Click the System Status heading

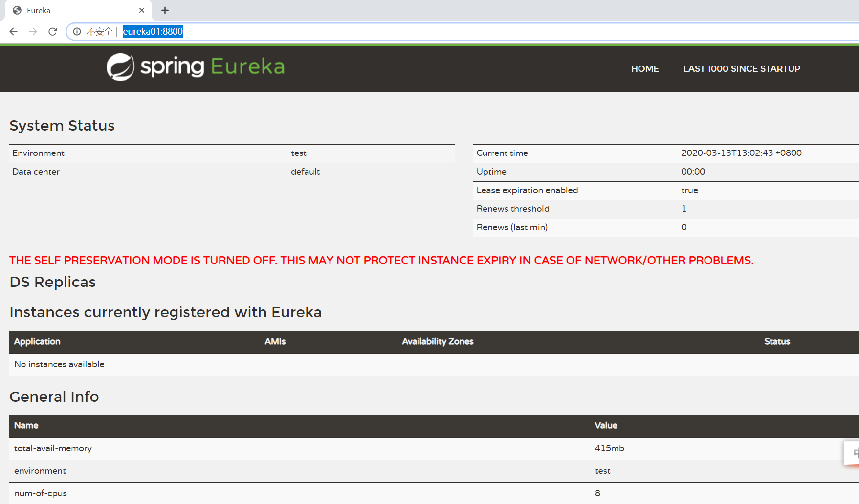(x=62, y=126)
